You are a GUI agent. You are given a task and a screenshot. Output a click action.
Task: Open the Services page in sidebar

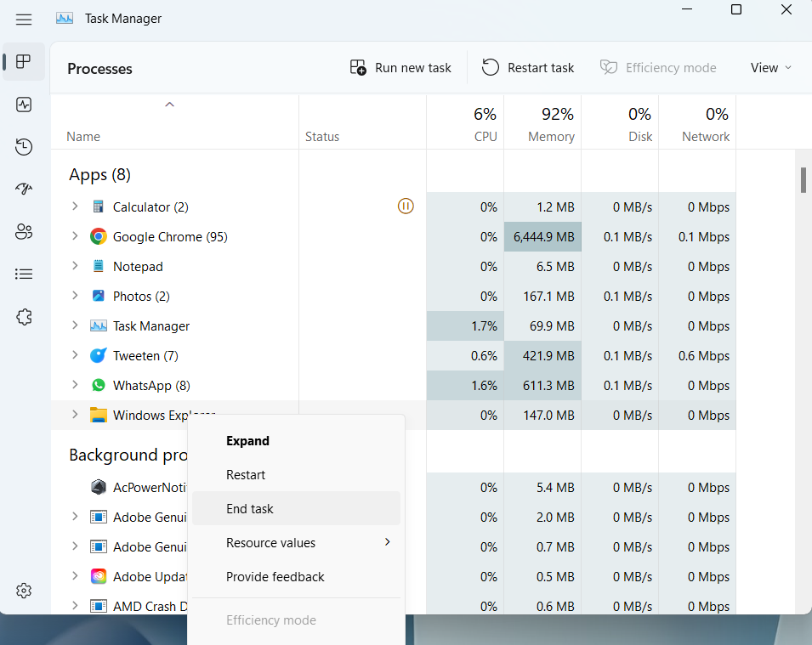[x=24, y=316]
